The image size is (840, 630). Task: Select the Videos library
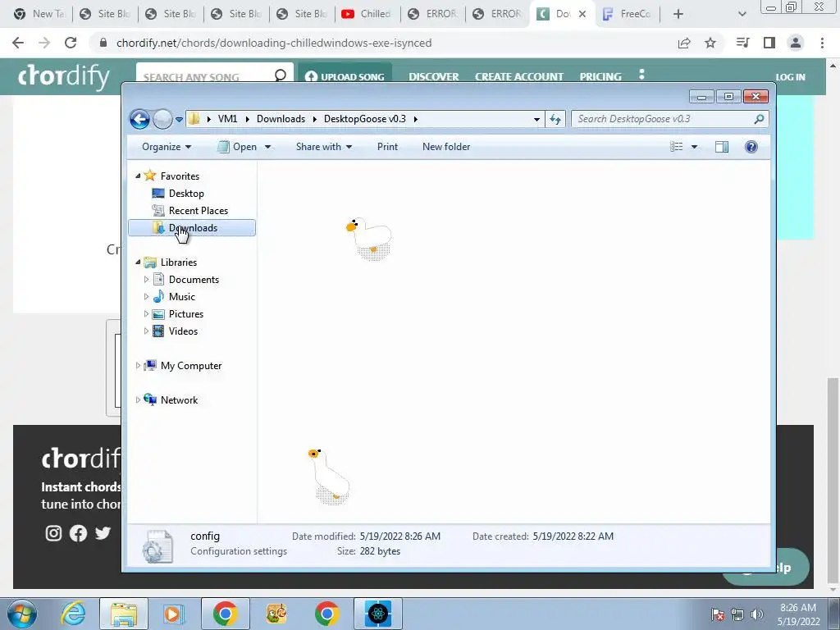183,331
